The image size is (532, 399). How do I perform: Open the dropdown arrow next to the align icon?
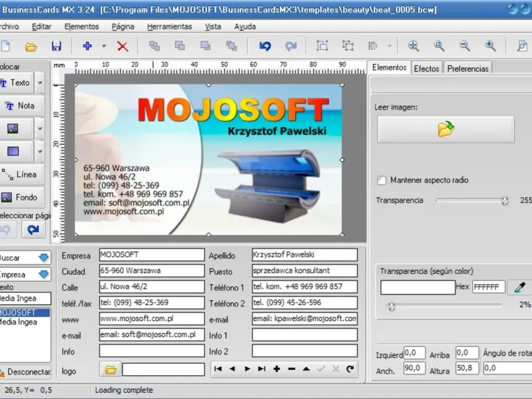389,45
